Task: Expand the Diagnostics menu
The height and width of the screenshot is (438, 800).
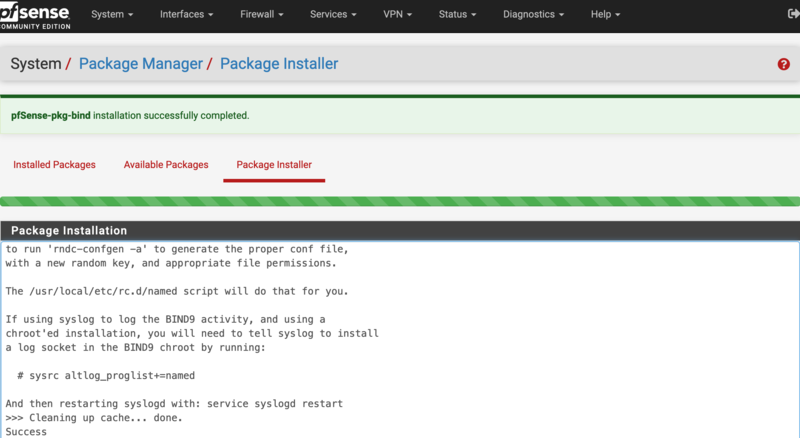Action: click(533, 15)
